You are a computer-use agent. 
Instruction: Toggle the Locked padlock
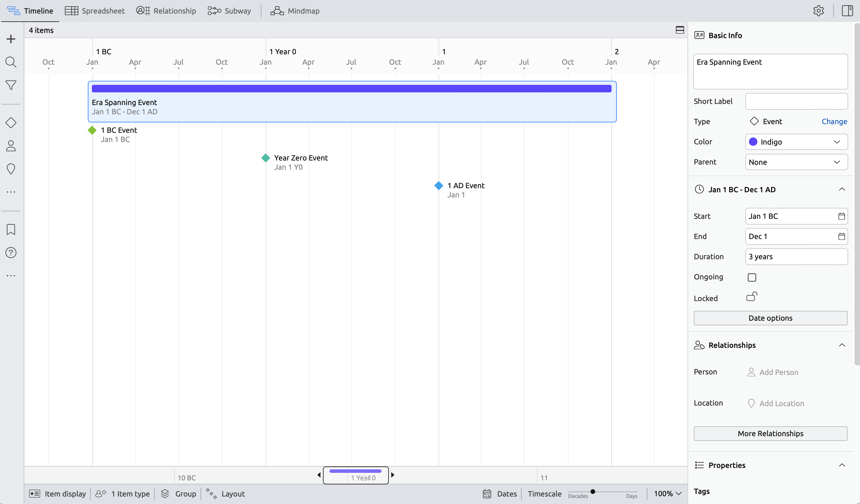click(x=752, y=297)
